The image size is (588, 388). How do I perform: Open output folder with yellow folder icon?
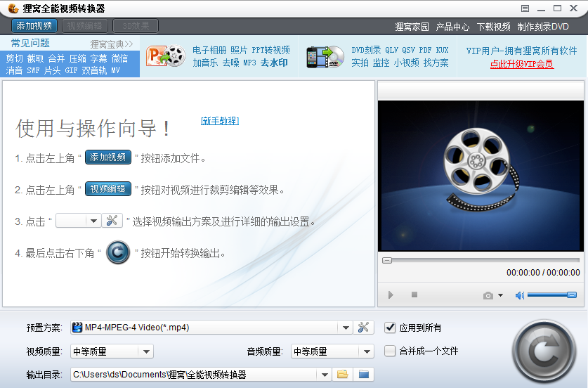tap(342, 375)
